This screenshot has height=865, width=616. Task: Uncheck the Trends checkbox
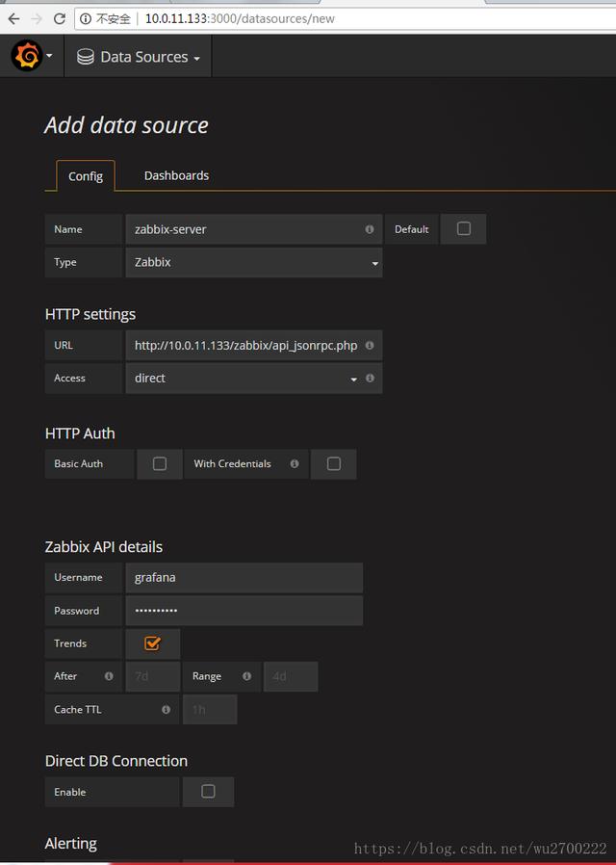coord(153,643)
